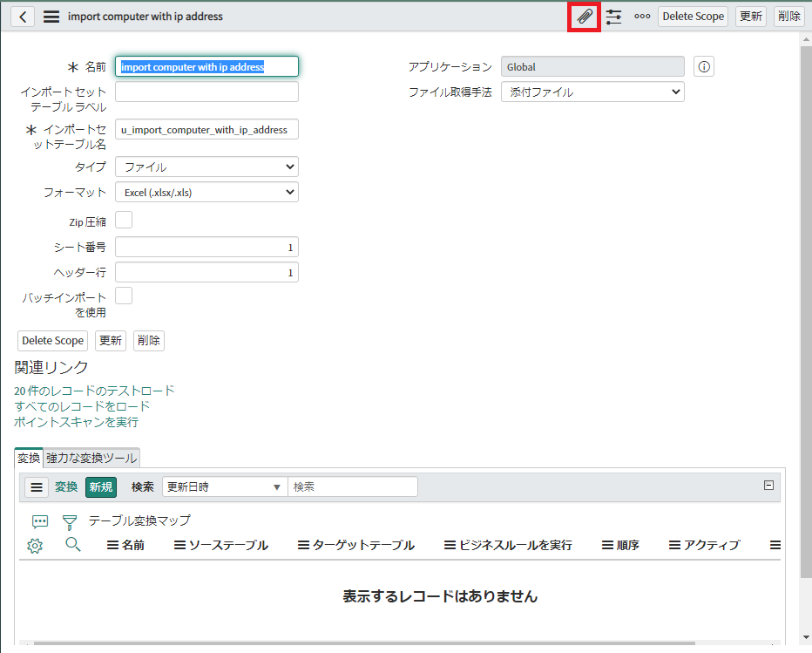This screenshot has height=653, width=812.
Task: Click the bottom 削除 button
Action: (x=149, y=341)
